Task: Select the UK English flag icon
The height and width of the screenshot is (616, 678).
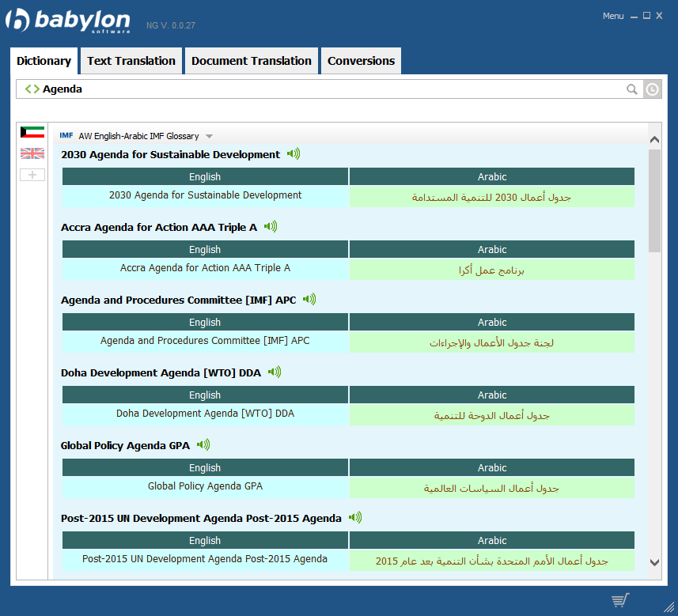Action: (x=32, y=153)
